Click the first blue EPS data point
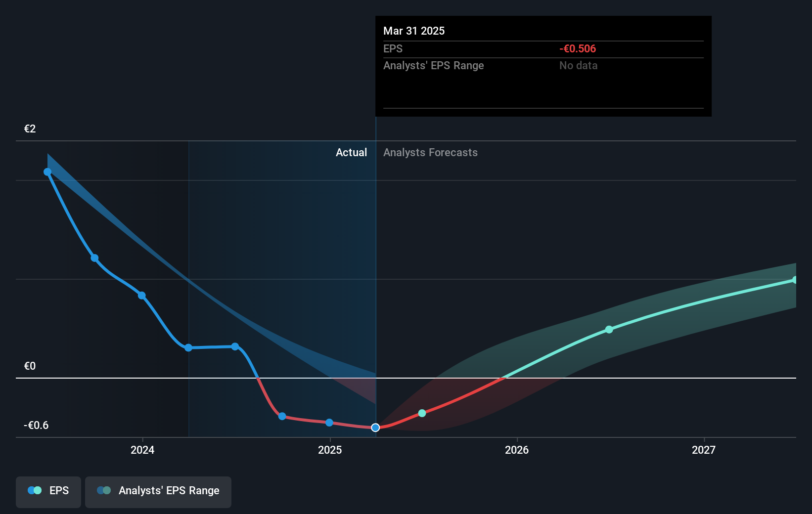The width and height of the screenshot is (812, 514). click(47, 171)
